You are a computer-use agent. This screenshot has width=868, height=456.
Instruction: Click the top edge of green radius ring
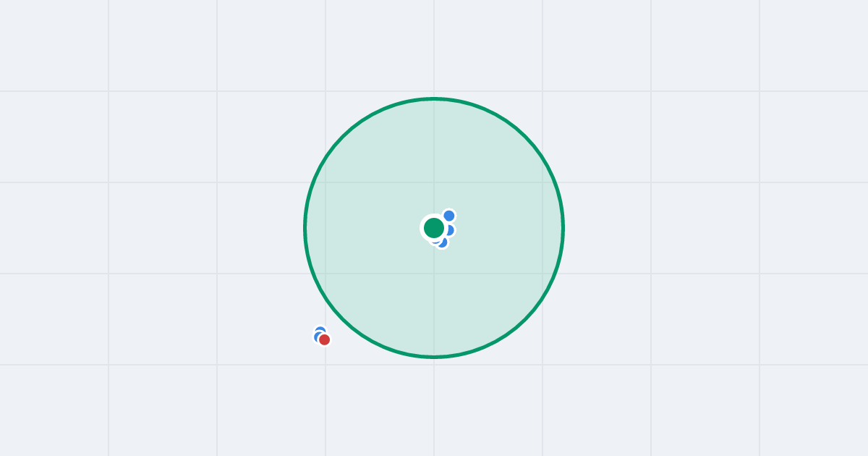[434, 98]
